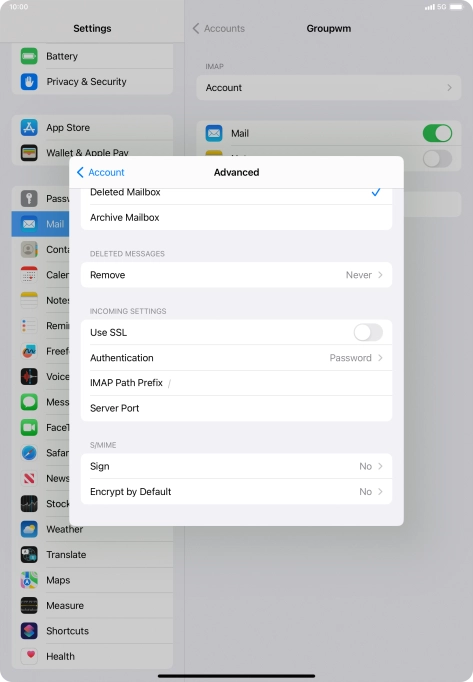Choose the Shortcuts icon in the sidebar
Image resolution: width=473 pixels, height=682 pixels.
(29, 631)
